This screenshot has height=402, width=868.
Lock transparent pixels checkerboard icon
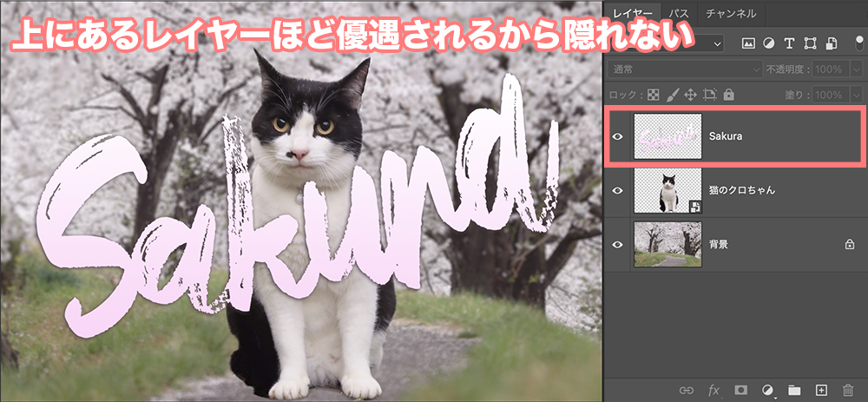pyautogui.click(x=654, y=95)
